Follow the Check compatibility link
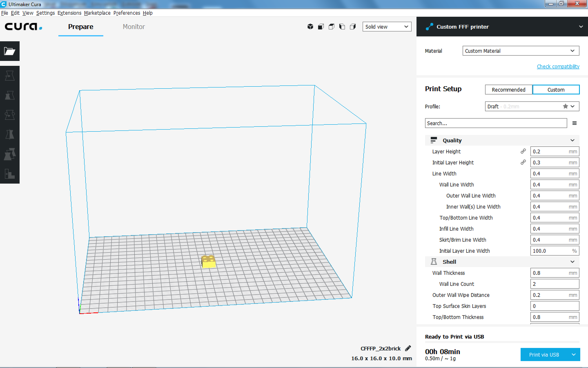The height and width of the screenshot is (368, 588). tap(558, 66)
